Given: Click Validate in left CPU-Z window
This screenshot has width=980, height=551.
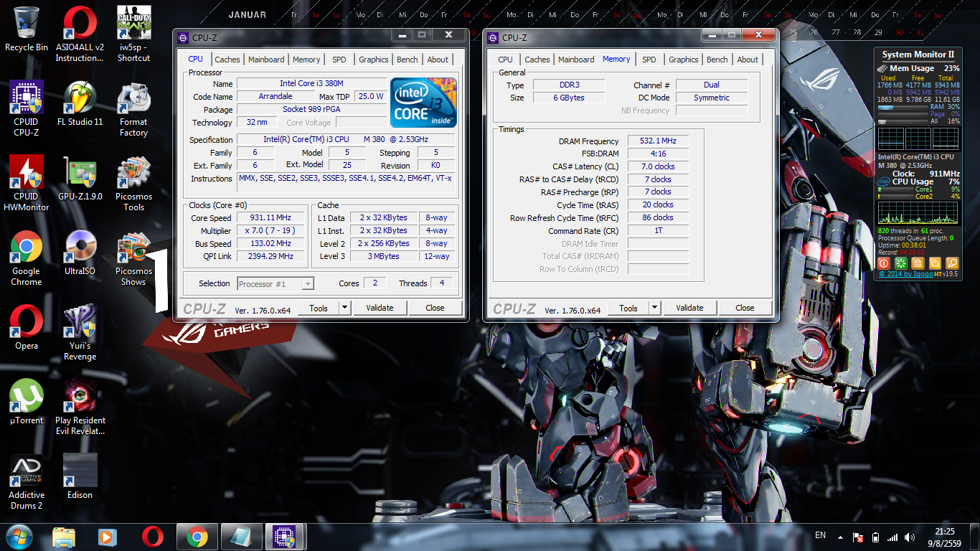Looking at the screenshot, I should pyautogui.click(x=380, y=308).
